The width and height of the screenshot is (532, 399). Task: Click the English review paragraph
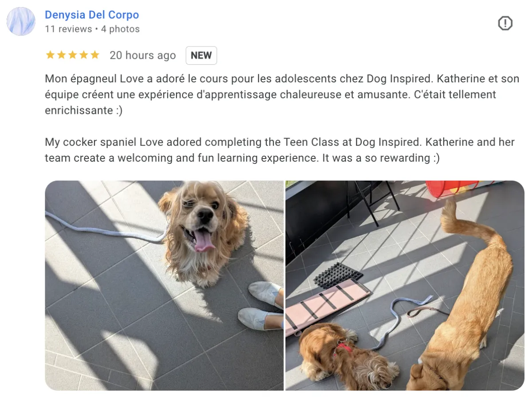[x=280, y=150]
